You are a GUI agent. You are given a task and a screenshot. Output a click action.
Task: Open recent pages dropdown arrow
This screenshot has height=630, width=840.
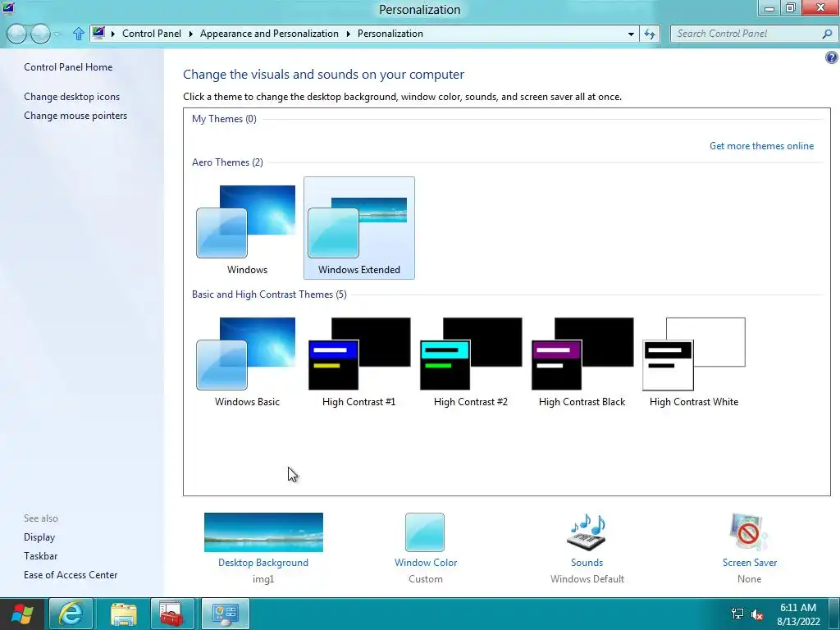point(57,34)
